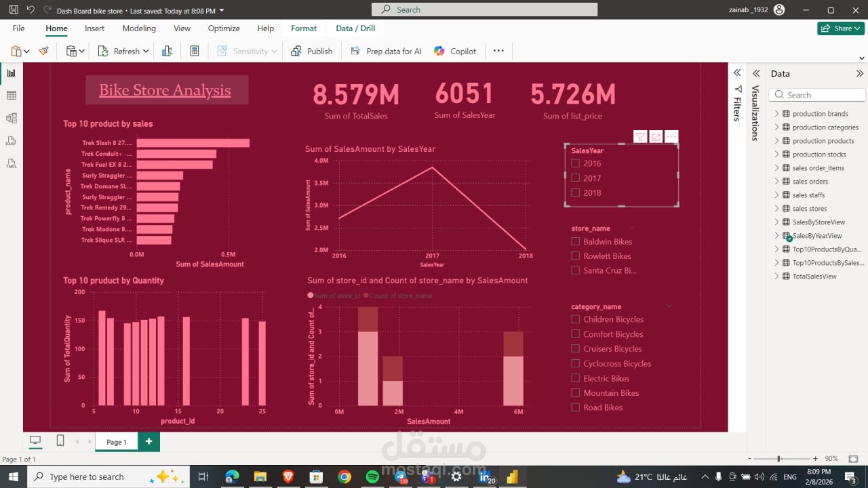The image size is (868, 488).
Task: Select the Format painter tool
Action: [43, 50]
